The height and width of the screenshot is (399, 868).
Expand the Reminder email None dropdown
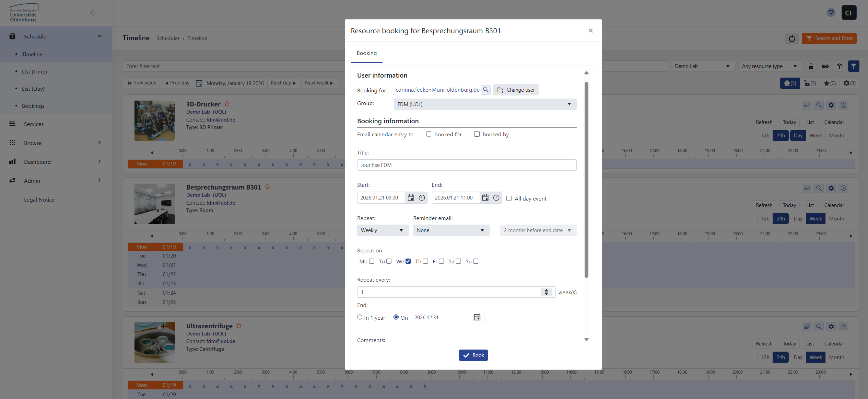[451, 230]
